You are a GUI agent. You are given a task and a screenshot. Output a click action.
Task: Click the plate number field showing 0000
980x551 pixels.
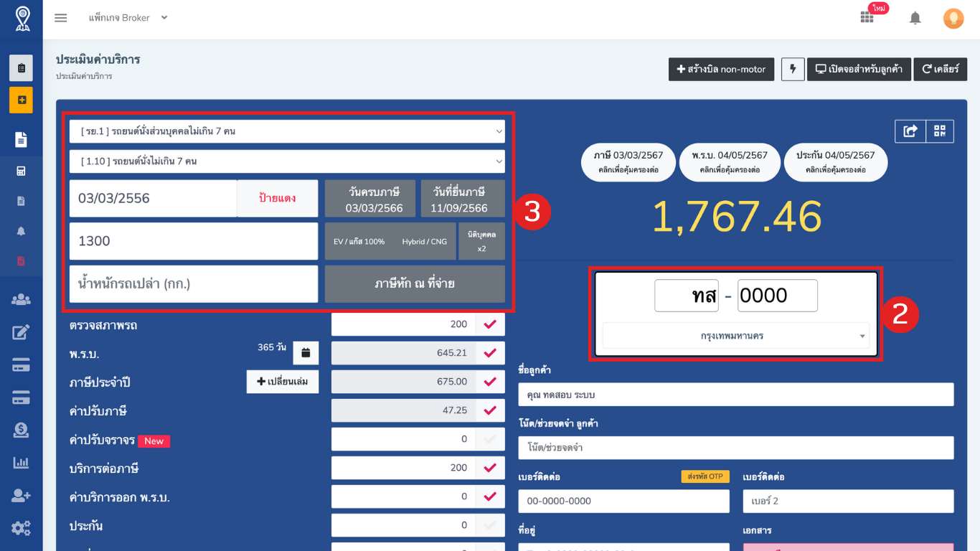pyautogui.click(x=778, y=296)
